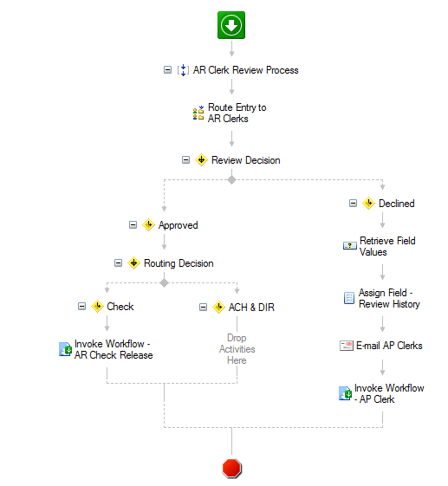Select the Route Entry to AR Clerks icon
This screenshot has width=448, height=486.
198,113
